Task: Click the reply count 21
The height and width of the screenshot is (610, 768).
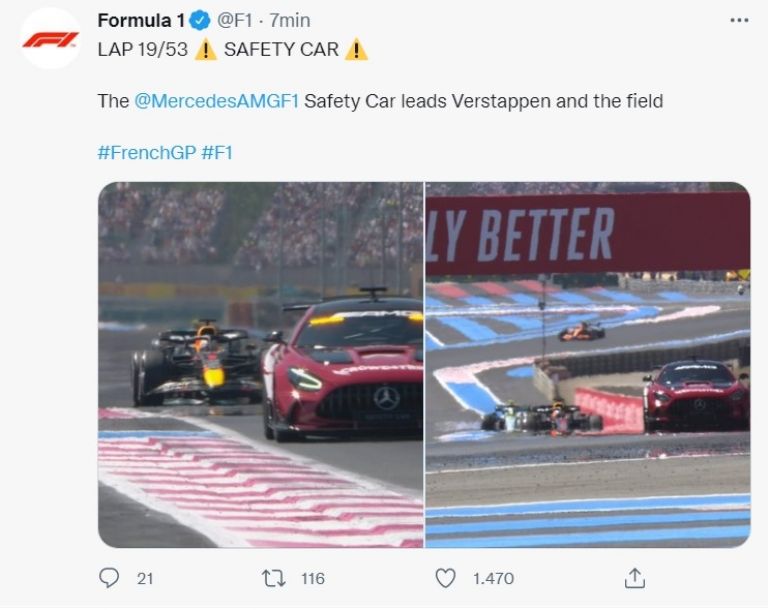Action: coord(145,578)
